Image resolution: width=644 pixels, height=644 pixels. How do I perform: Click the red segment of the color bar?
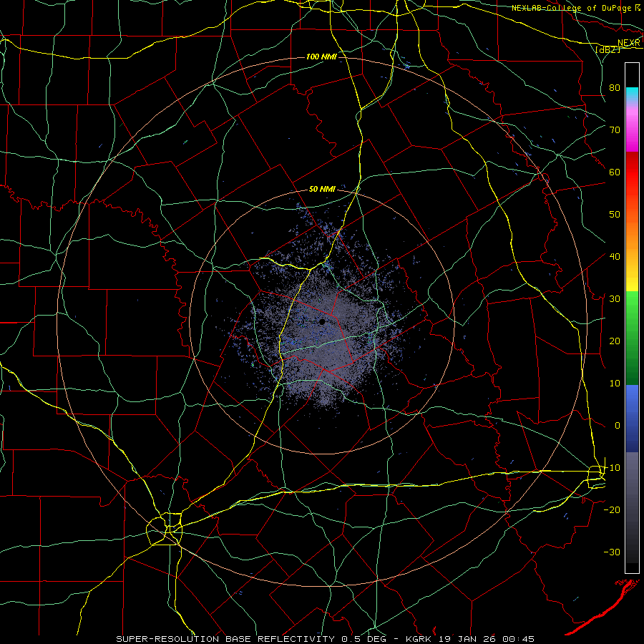pos(632,173)
